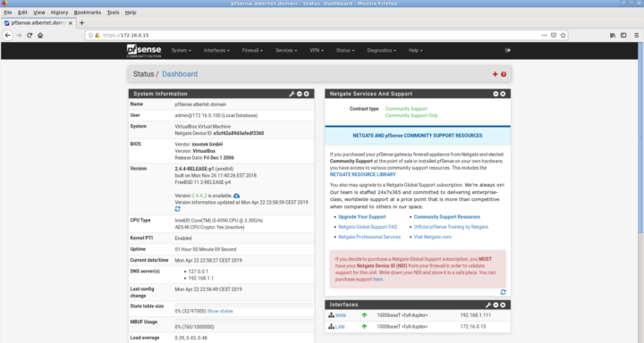Open the LAN interface link

(340, 327)
